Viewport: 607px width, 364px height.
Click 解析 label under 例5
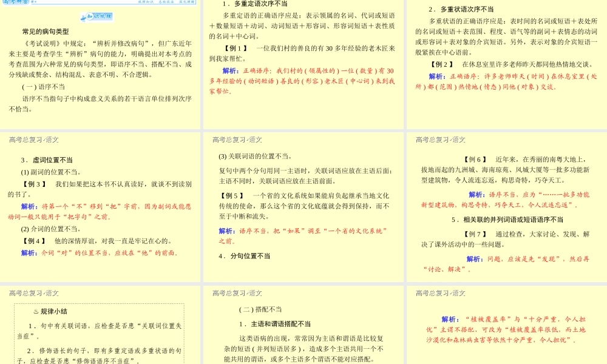tap(227, 231)
